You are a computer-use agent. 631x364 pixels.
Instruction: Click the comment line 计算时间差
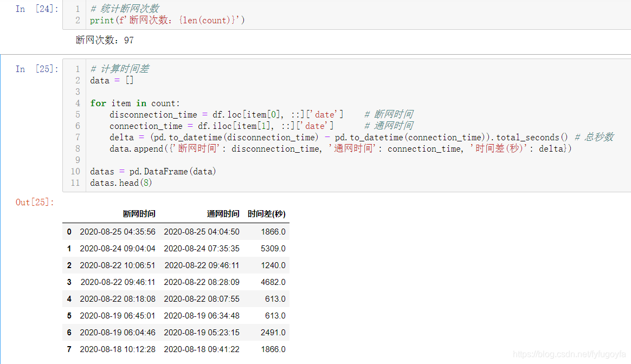tap(119, 69)
